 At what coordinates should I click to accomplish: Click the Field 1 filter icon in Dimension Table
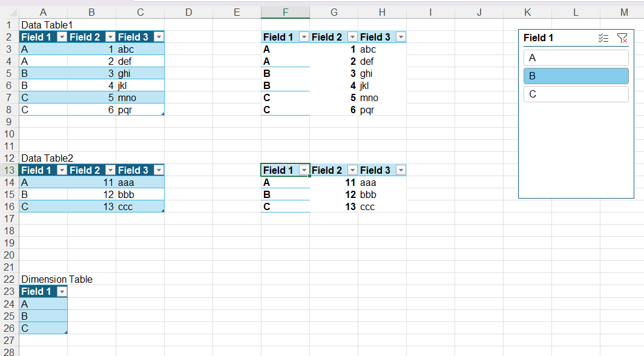click(x=62, y=291)
